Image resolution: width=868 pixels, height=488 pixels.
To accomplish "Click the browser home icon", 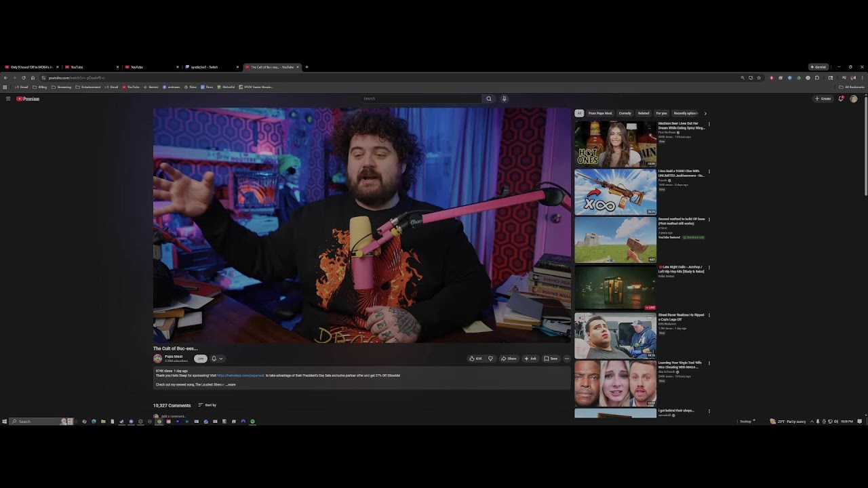I will (33, 78).
